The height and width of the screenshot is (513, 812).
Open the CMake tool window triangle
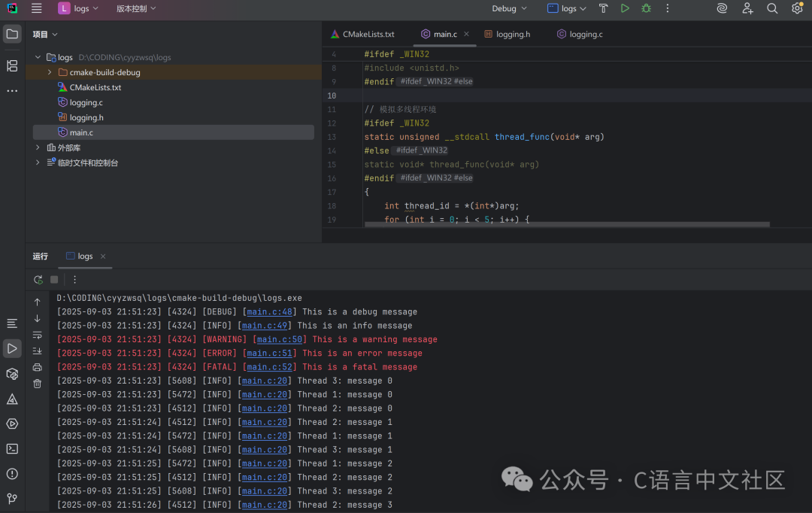click(12, 399)
